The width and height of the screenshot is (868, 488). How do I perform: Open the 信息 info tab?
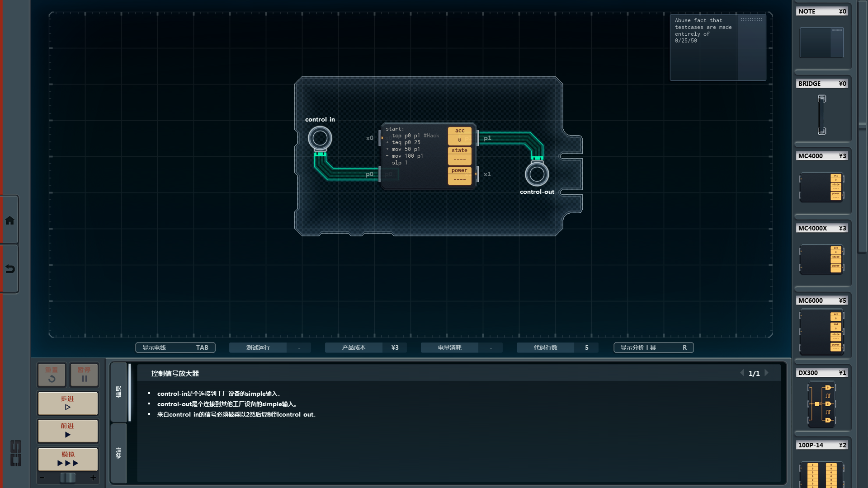tap(119, 391)
